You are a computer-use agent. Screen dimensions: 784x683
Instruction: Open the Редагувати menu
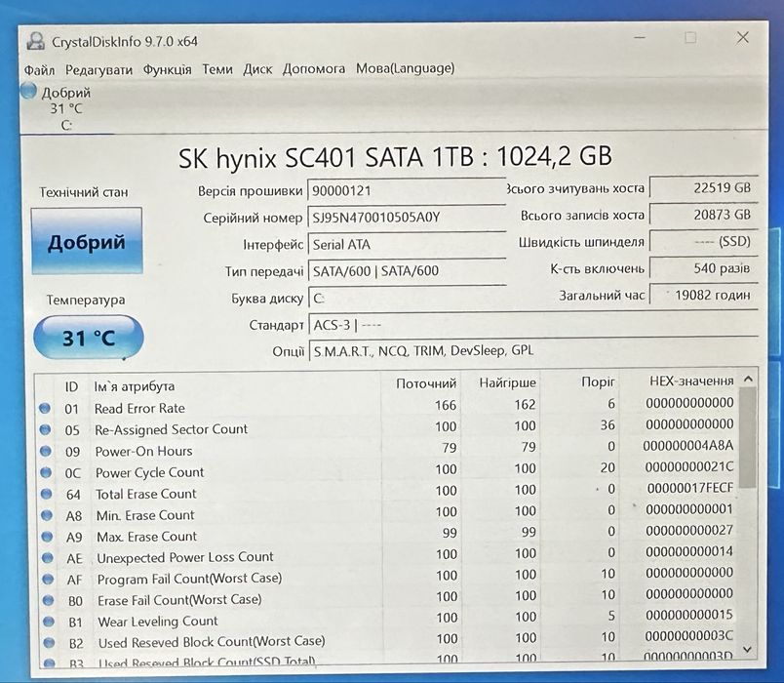coord(99,69)
